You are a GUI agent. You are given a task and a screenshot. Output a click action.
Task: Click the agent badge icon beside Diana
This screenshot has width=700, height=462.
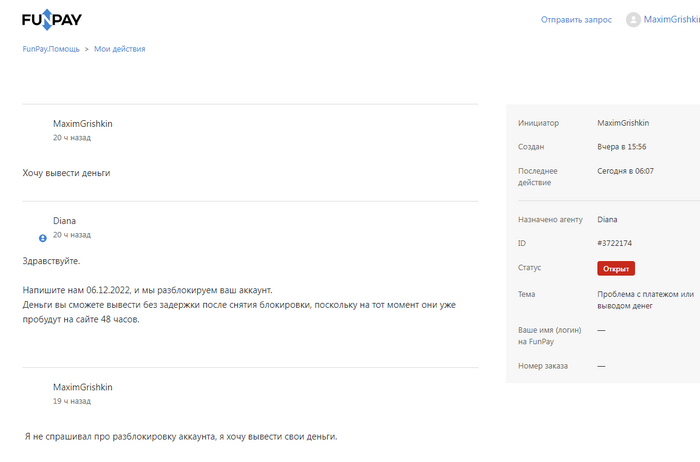point(43,238)
